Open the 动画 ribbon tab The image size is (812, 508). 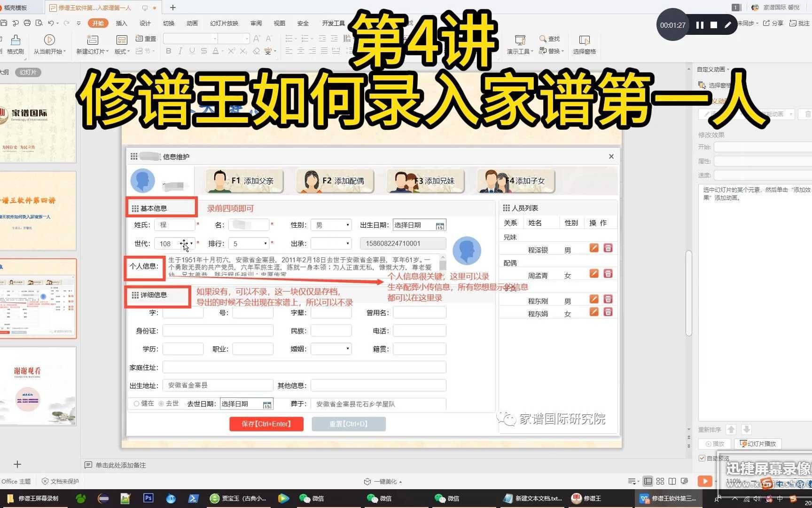click(192, 23)
